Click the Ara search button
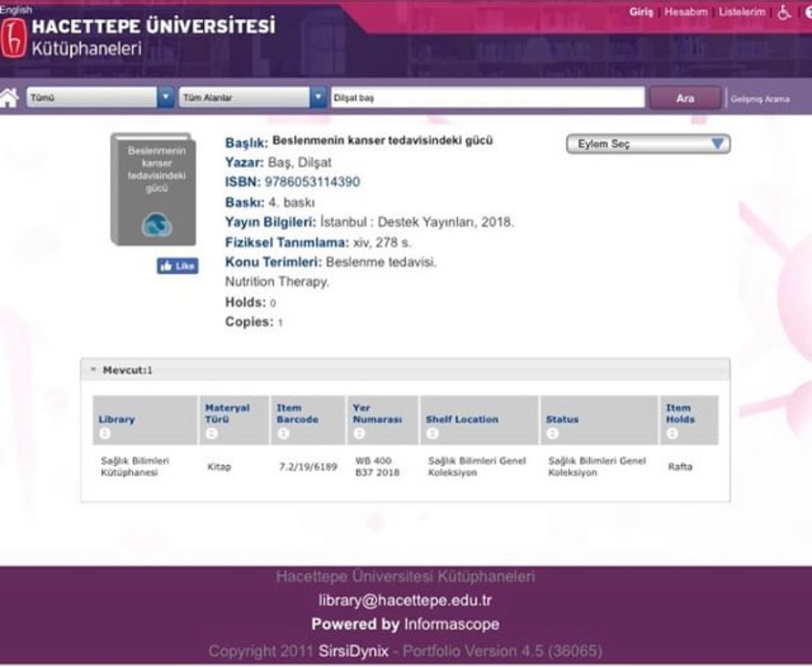 685,98
